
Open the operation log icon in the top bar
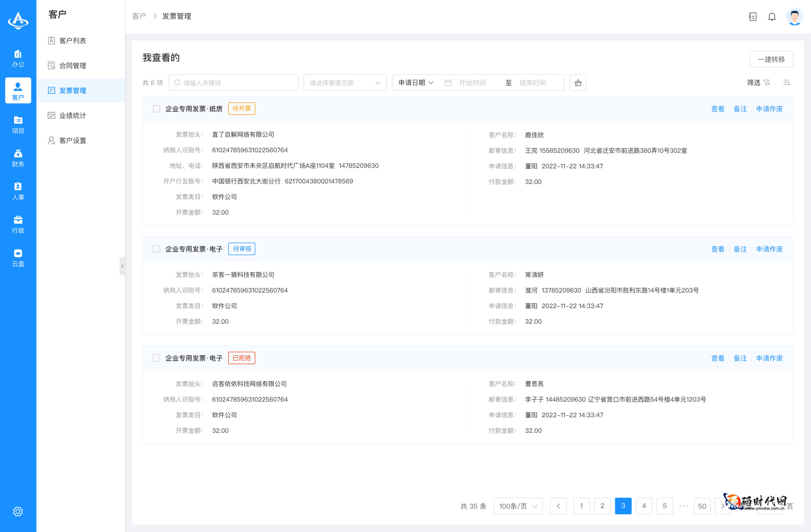[x=753, y=16]
